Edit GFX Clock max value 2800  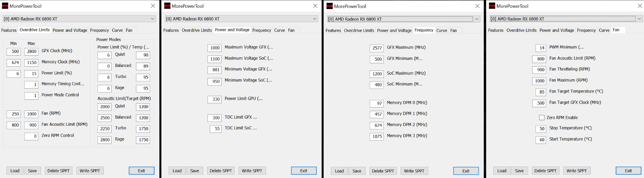click(x=32, y=51)
